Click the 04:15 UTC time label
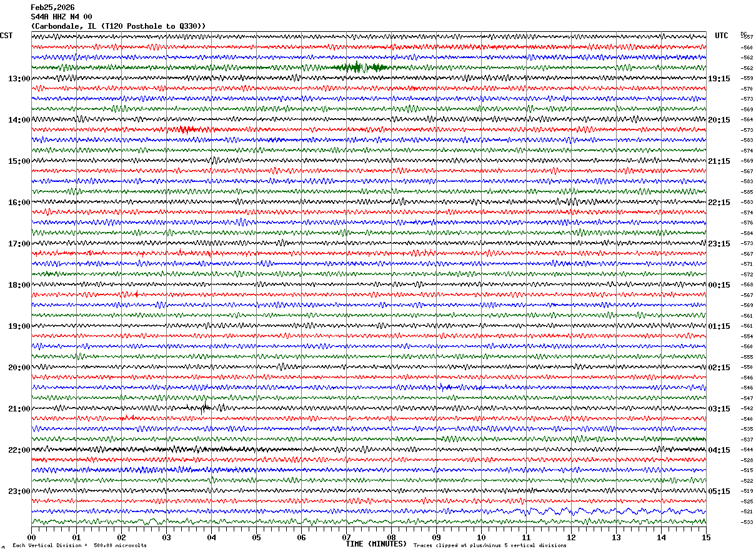Screen dimensions: 756x554 tap(719, 450)
